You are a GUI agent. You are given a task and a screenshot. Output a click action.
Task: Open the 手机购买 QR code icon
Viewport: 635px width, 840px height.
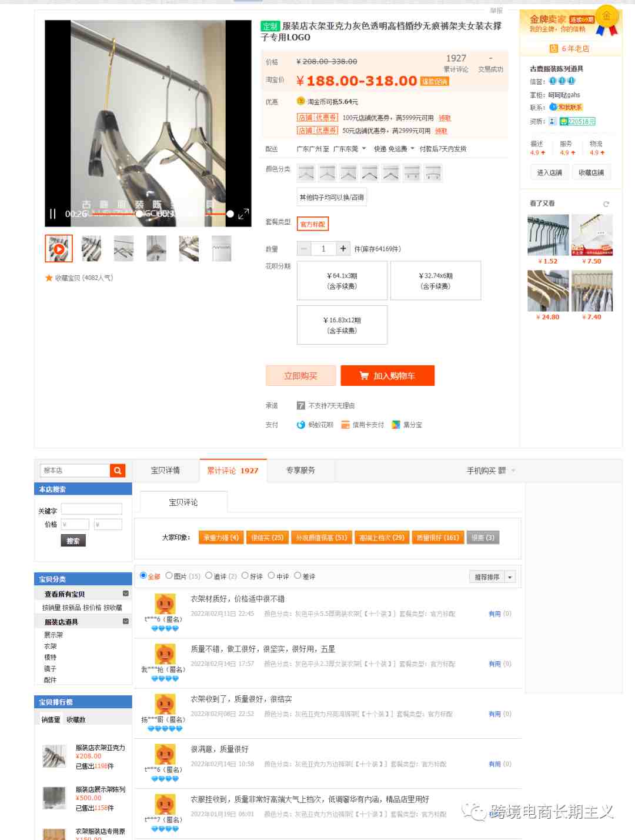(x=502, y=471)
